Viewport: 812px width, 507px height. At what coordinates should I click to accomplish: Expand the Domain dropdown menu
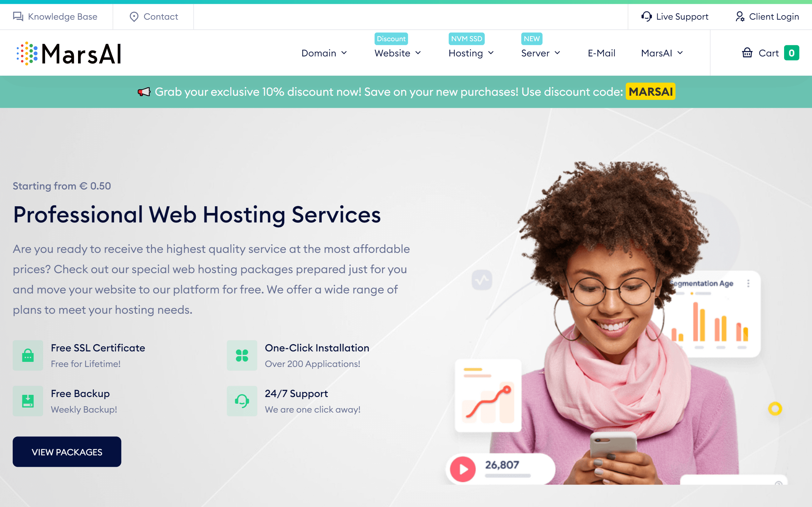tap(323, 53)
